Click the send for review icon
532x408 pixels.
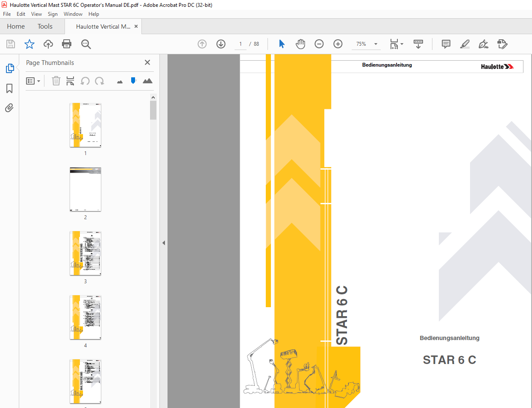pos(502,44)
